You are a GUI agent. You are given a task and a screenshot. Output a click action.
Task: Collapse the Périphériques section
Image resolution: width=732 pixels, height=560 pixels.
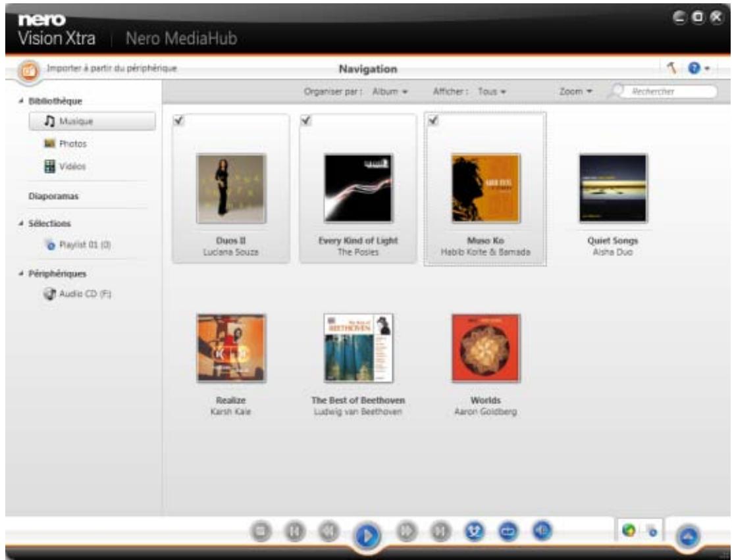pyautogui.click(x=21, y=274)
